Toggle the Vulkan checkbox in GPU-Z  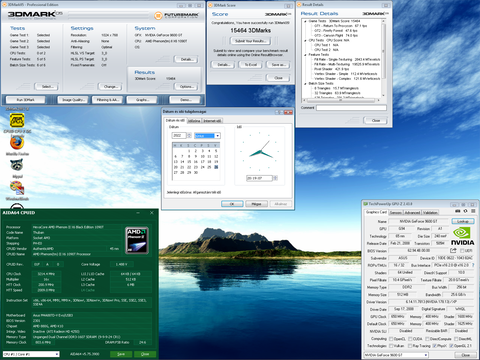[x=391, y=346]
